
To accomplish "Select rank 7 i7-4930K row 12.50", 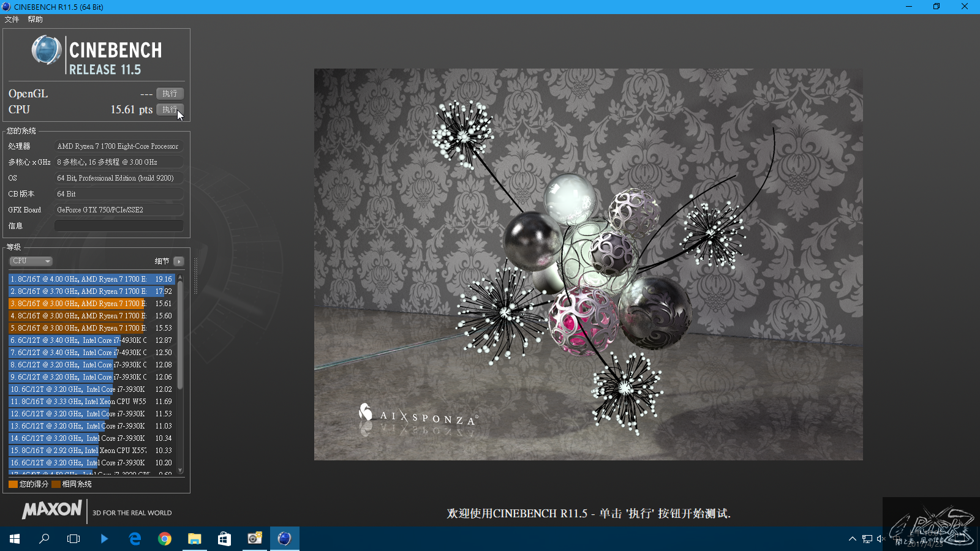I will click(92, 353).
